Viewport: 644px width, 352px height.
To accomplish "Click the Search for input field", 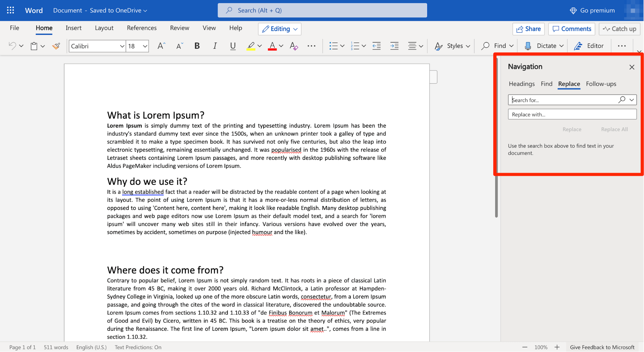I will (x=563, y=99).
